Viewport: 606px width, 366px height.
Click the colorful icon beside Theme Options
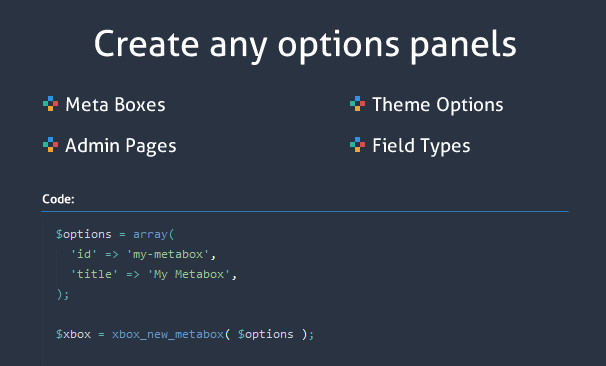point(357,104)
